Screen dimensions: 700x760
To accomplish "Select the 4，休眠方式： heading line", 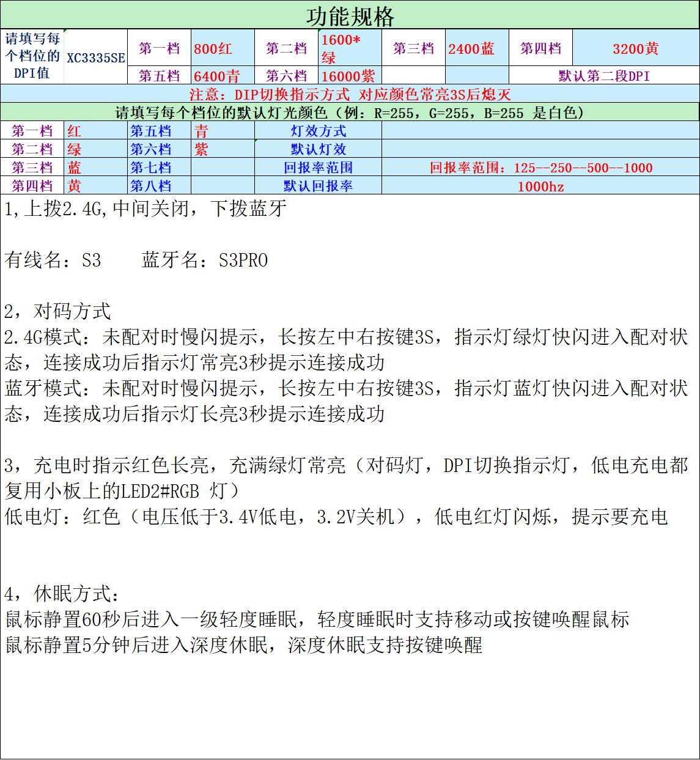I will tap(62, 594).
